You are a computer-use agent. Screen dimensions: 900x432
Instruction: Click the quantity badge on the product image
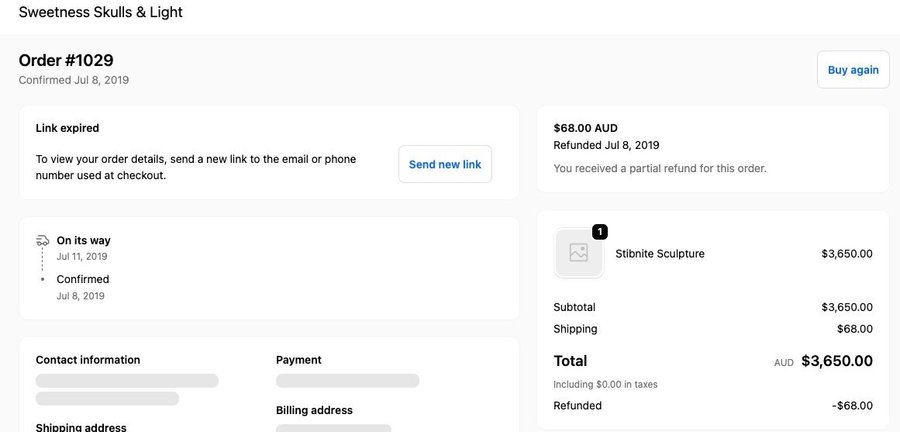pyautogui.click(x=600, y=232)
